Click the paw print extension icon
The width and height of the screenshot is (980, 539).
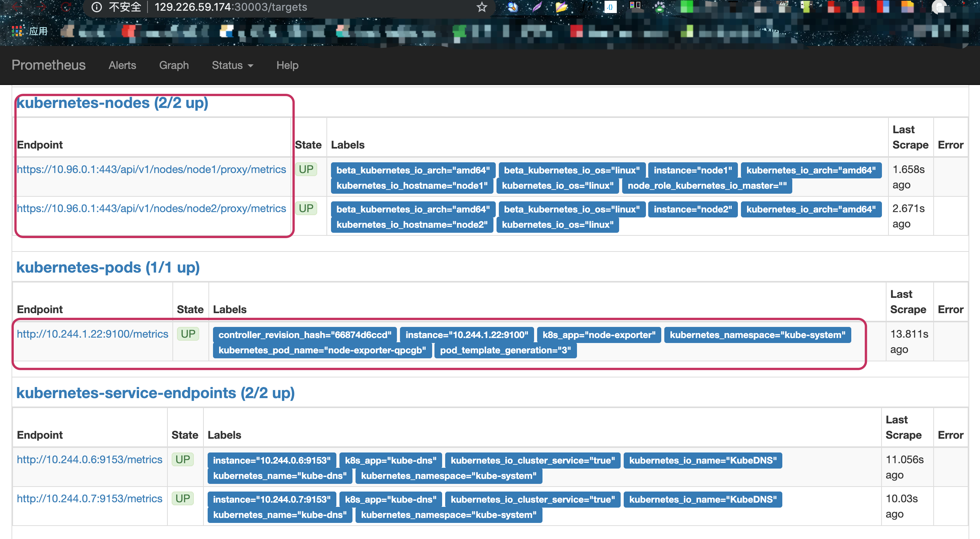click(659, 7)
